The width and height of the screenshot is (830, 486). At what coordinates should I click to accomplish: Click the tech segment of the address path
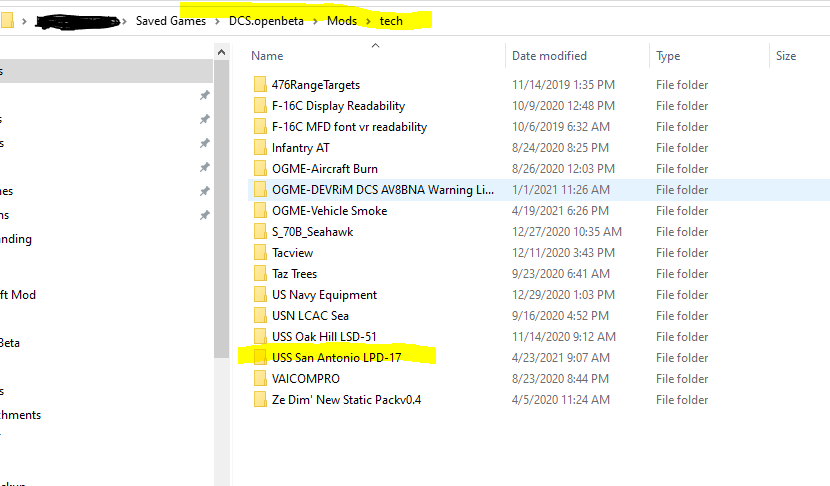391,21
